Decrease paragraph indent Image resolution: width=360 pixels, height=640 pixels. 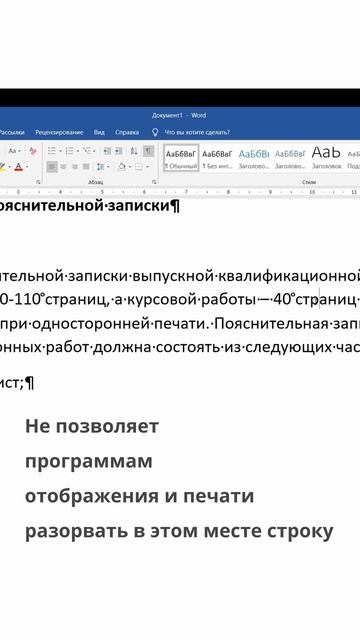point(107,151)
